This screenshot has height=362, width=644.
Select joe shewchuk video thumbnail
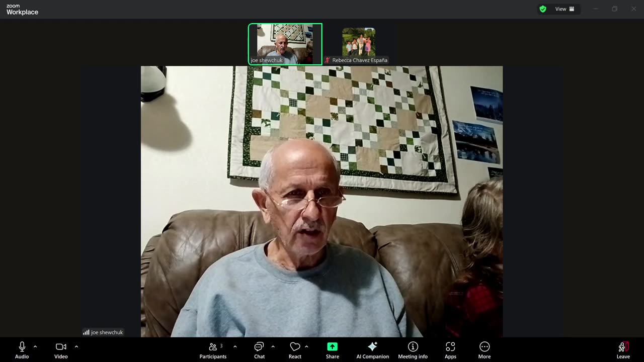tap(285, 44)
